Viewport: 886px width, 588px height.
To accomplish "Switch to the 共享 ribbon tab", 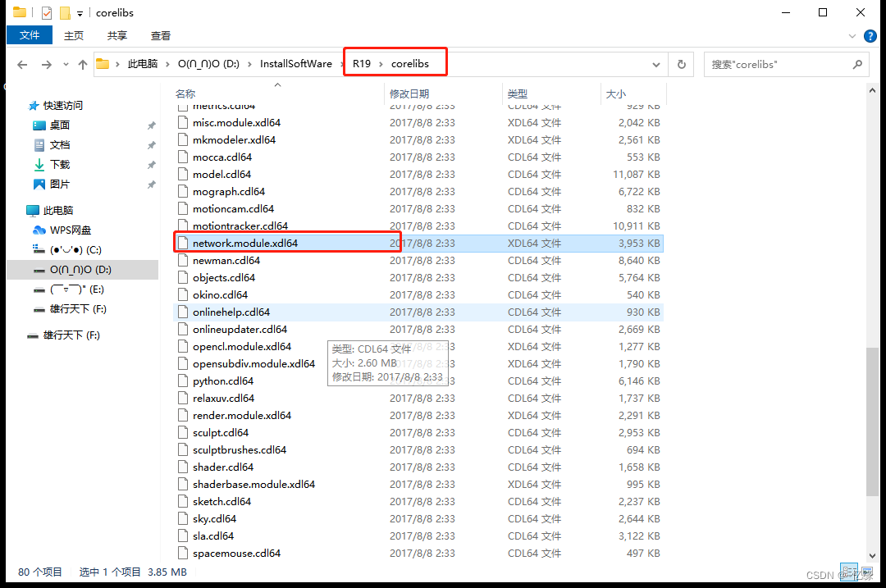I will [117, 35].
